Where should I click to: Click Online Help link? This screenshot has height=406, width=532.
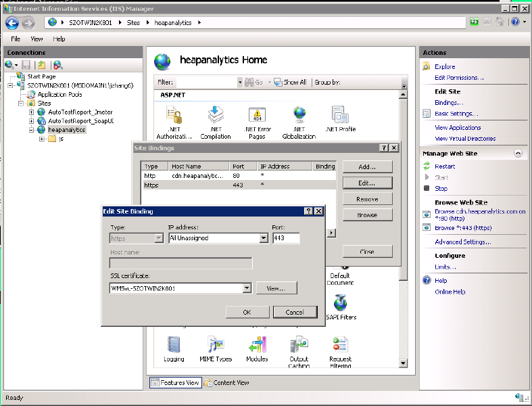click(x=450, y=292)
